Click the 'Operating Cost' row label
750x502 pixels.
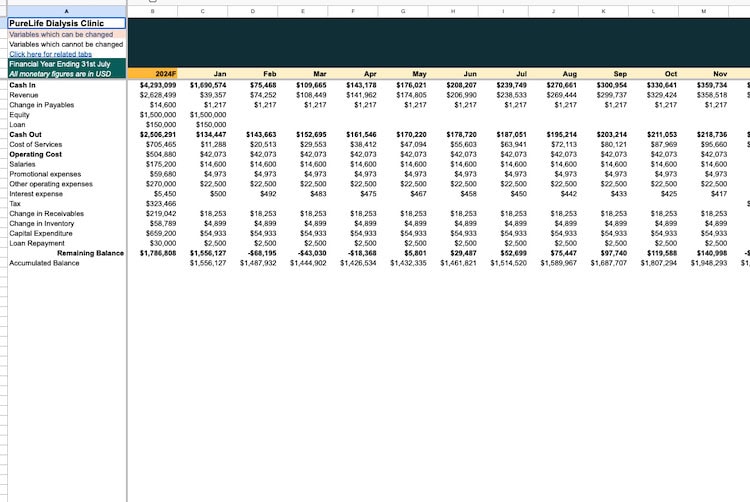point(36,154)
